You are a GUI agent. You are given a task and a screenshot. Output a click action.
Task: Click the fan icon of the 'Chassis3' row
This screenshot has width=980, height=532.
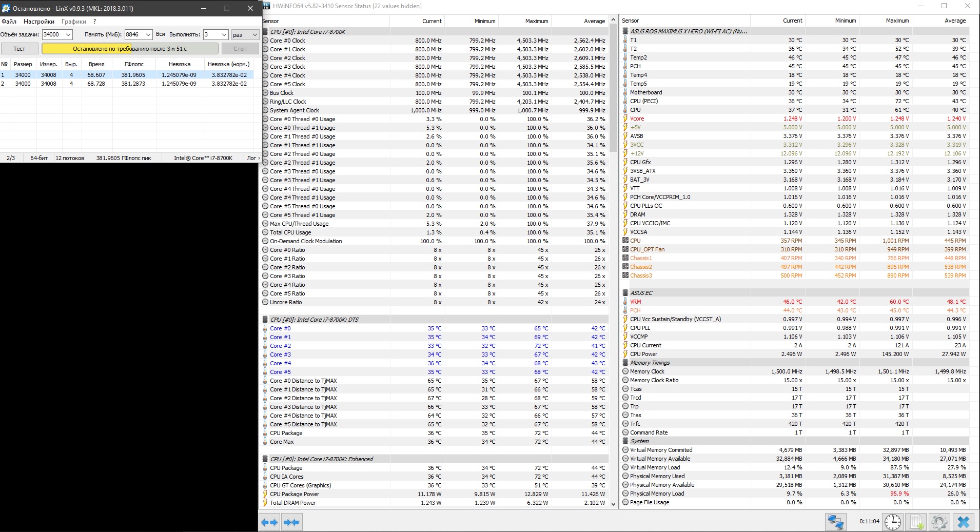tap(625, 275)
